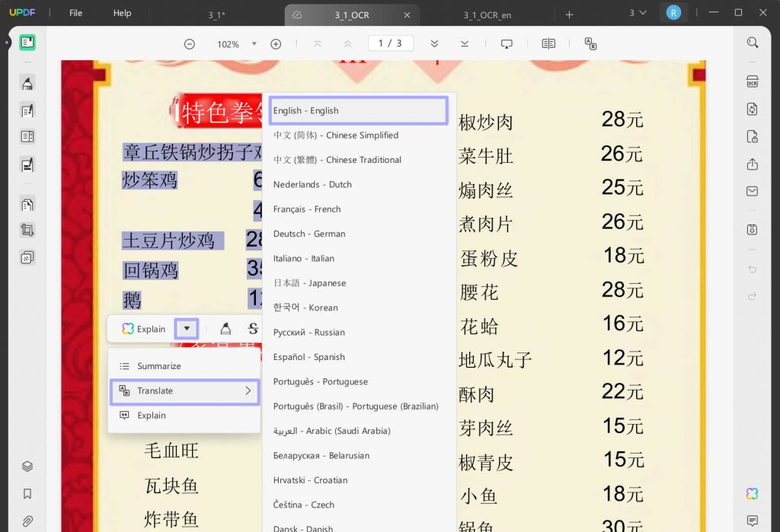Click the page number input field
This screenshot has height=532, width=780.
coord(391,43)
